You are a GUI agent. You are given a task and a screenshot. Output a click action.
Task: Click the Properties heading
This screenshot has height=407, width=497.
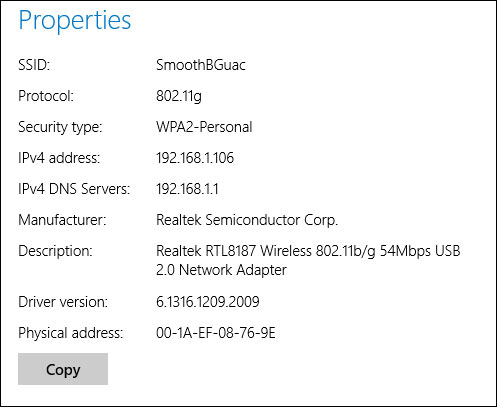75,21
